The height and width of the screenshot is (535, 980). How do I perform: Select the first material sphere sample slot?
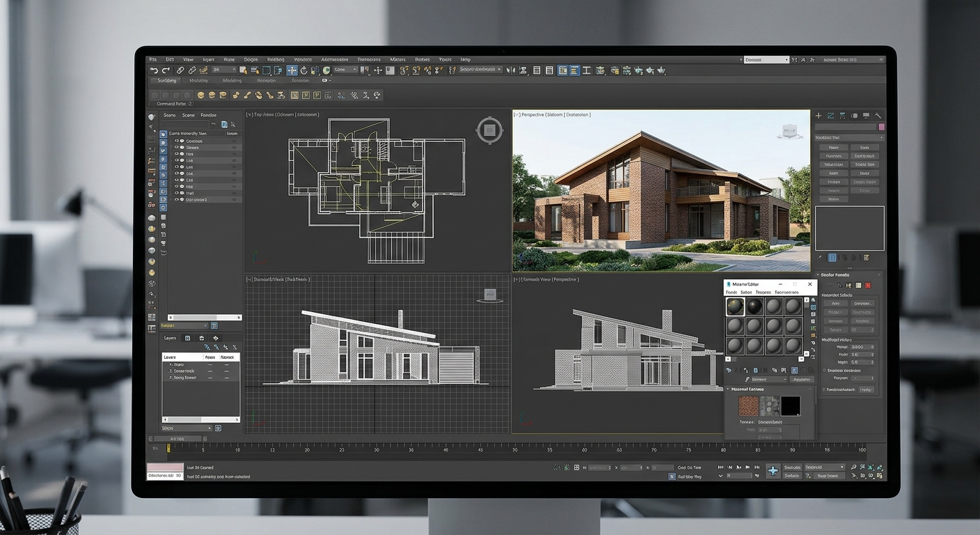coord(734,307)
